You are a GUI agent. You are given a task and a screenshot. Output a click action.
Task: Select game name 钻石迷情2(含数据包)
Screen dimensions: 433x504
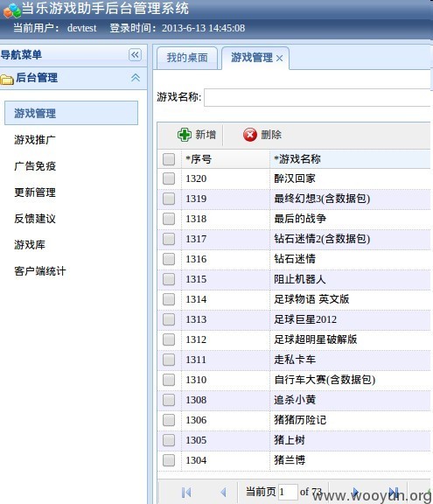click(x=322, y=239)
